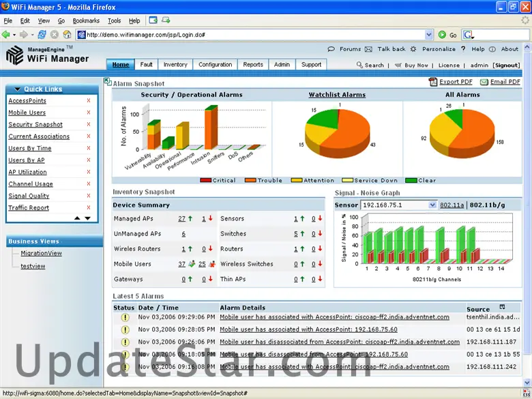Click the green Go button icon
532x399 pixels.
tap(442, 35)
